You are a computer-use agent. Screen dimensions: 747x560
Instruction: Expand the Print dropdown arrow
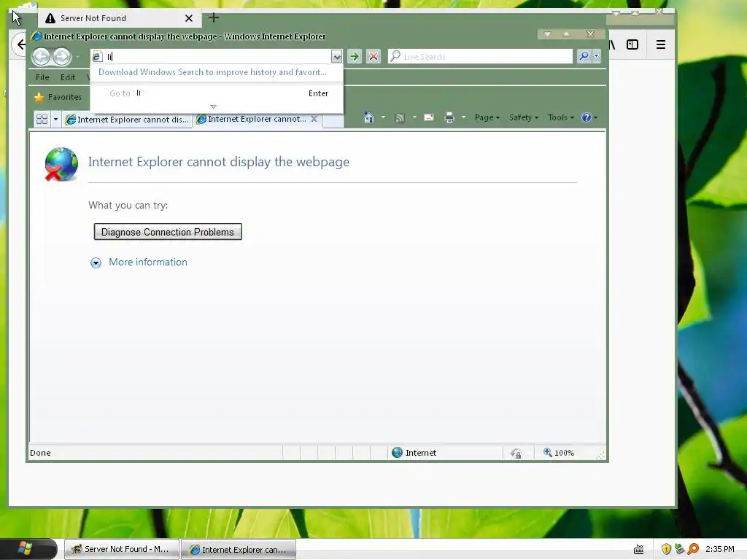pos(463,117)
